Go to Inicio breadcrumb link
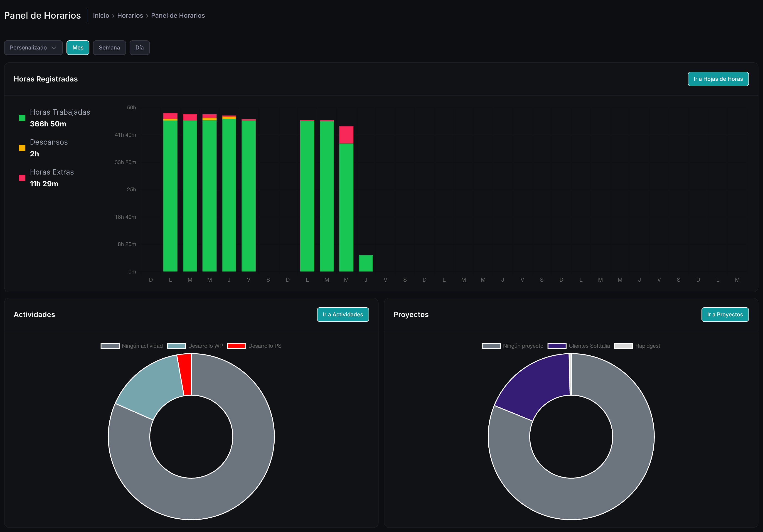763x532 pixels. click(x=101, y=16)
